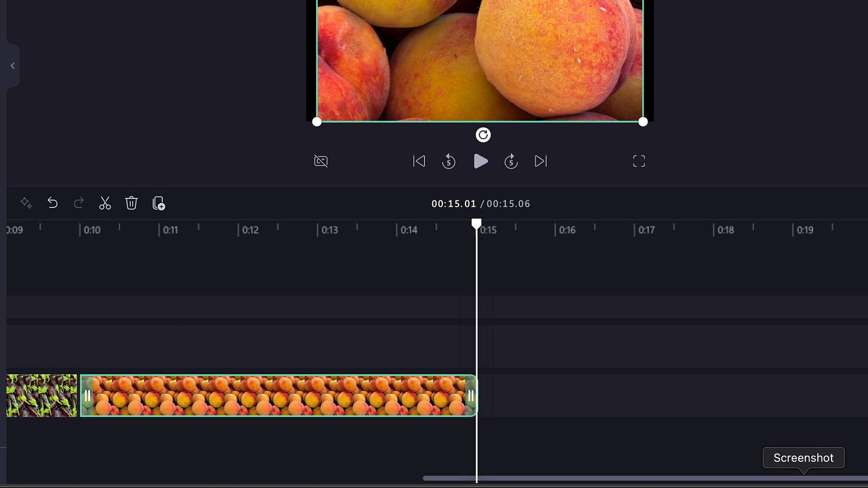
Task: Click the bottom-left resize handle of the preview
Action: (317, 122)
